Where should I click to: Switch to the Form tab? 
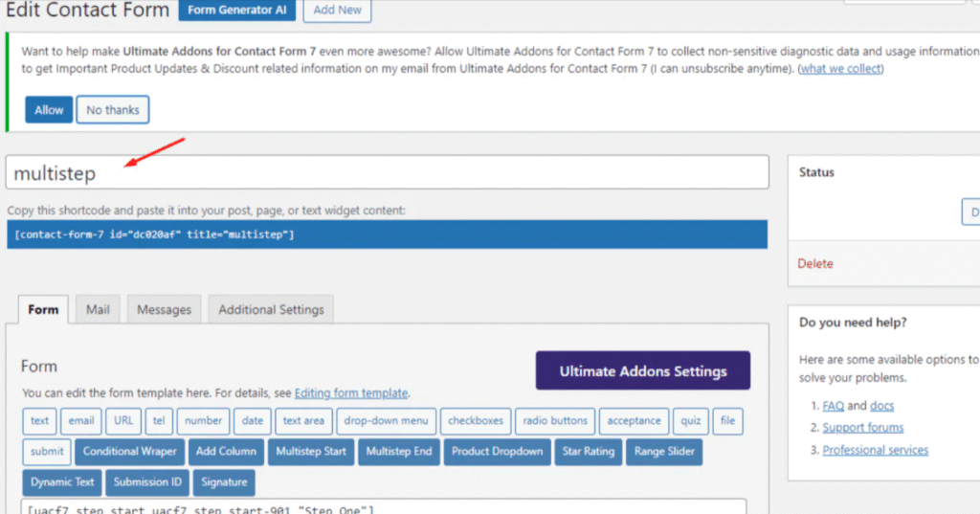coord(43,309)
